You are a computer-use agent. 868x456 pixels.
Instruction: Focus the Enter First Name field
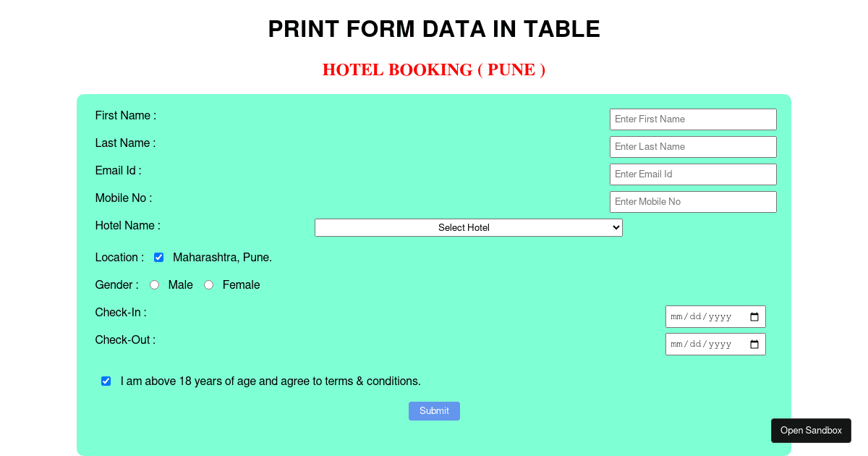tap(693, 119)
